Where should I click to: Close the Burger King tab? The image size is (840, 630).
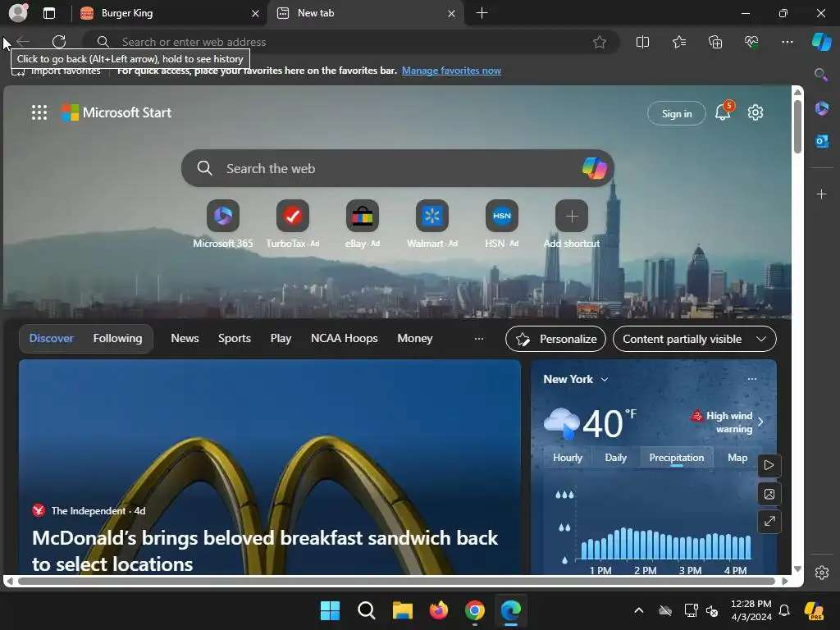(x=256, y=13)
